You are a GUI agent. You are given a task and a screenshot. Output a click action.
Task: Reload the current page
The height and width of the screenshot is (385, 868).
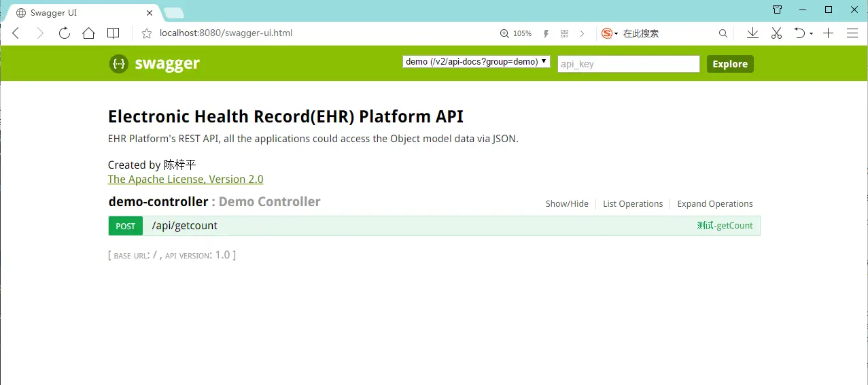coord(65,33)
